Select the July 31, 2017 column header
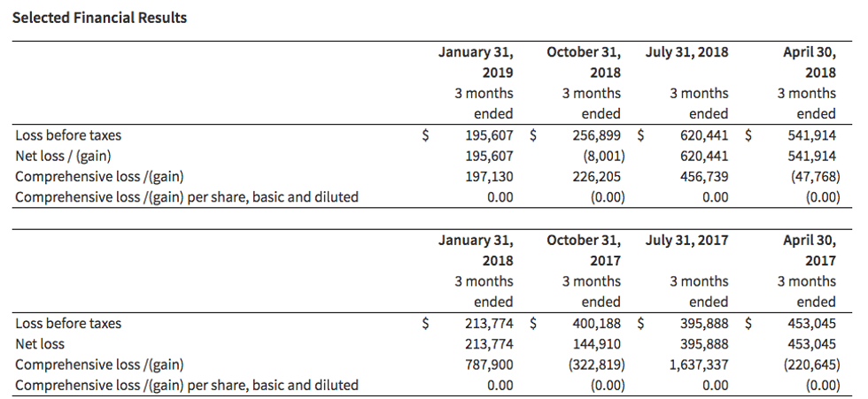This screenshot has height=399, width=868. pos(686,241)
